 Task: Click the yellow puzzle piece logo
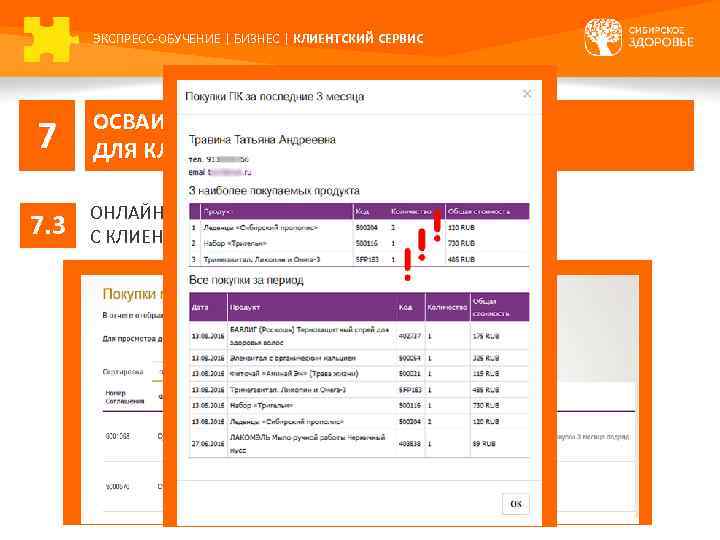pyautogui.click(x=51, y=39)
